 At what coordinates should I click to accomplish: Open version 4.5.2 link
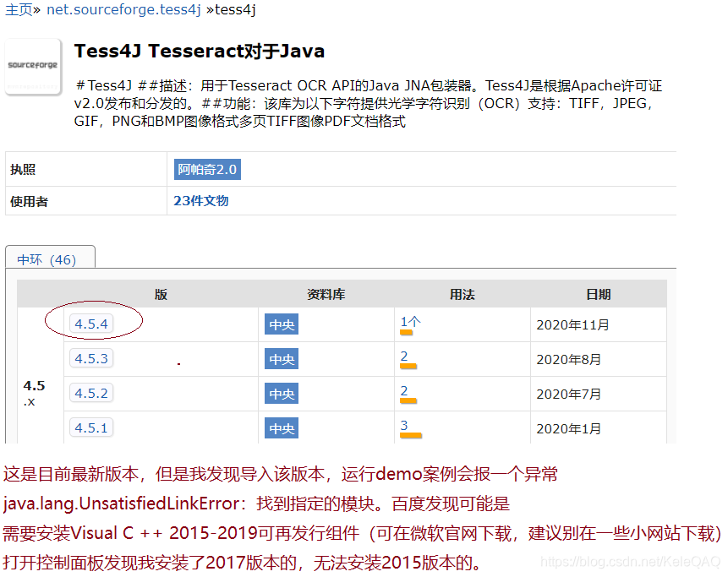coord(91,394)
